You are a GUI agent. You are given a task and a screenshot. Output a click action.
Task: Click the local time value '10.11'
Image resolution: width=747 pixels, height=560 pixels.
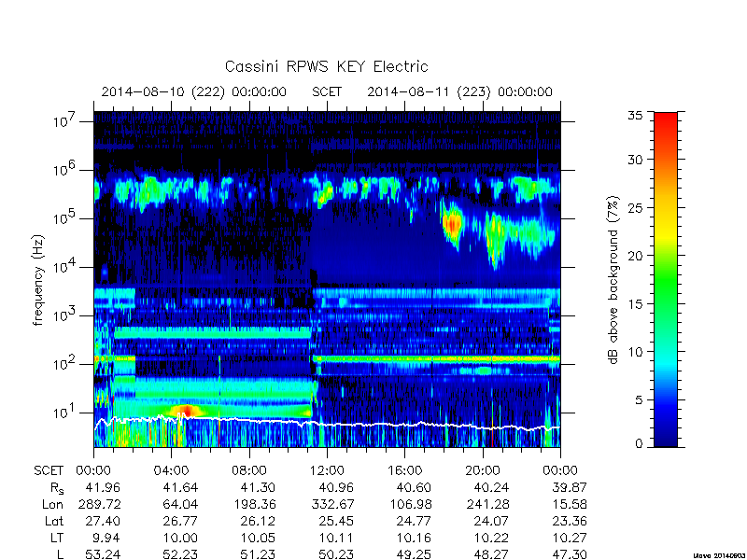click(x=337, y=538)
